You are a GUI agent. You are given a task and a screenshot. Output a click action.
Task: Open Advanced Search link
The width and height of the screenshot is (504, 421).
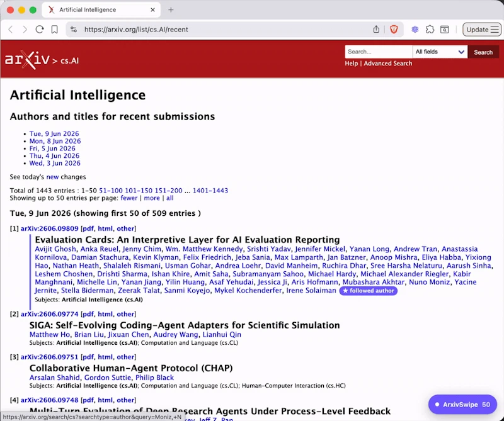click(387, 64)
